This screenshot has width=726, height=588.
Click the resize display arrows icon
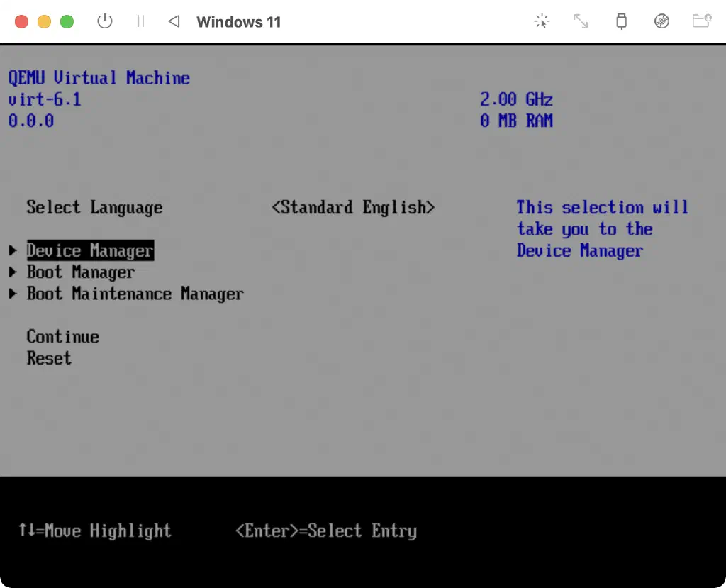[581, 21]
